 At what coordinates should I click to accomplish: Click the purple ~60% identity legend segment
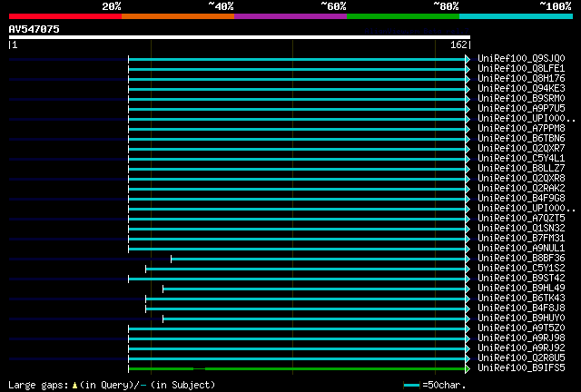[290, 16]
